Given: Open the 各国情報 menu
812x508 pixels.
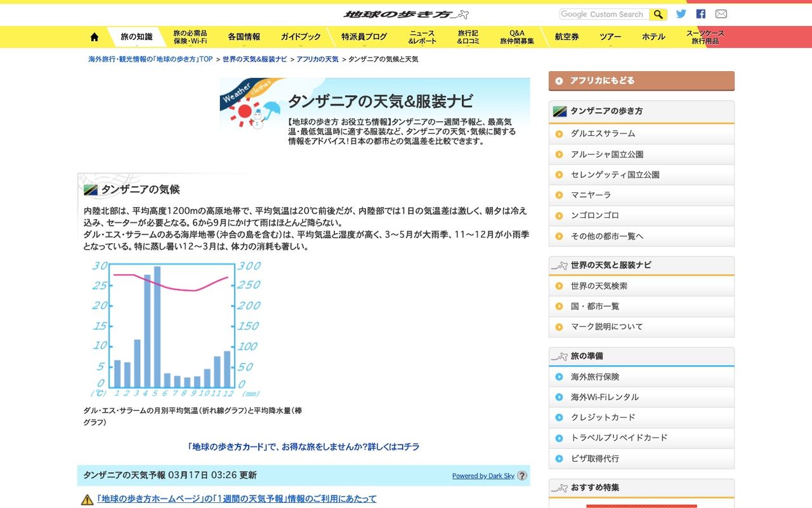Looking at the screenshot, I should tap(244, 37).
